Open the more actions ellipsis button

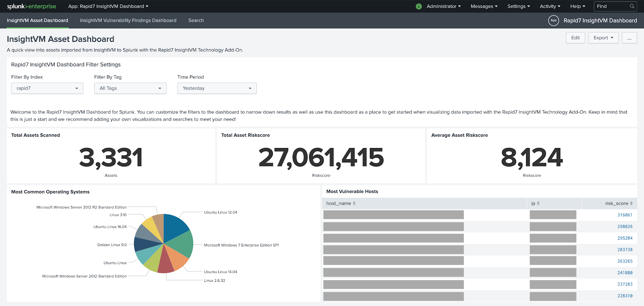[629, 38]
